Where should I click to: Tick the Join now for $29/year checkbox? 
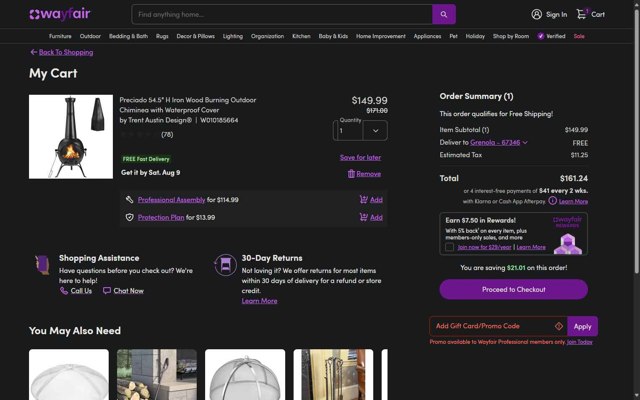click(449, 247)
